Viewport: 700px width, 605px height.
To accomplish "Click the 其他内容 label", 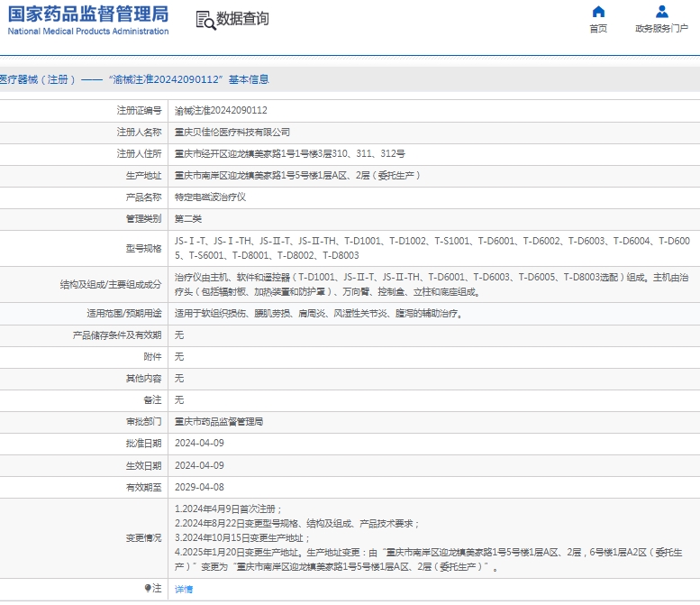I will click(143, 379).
